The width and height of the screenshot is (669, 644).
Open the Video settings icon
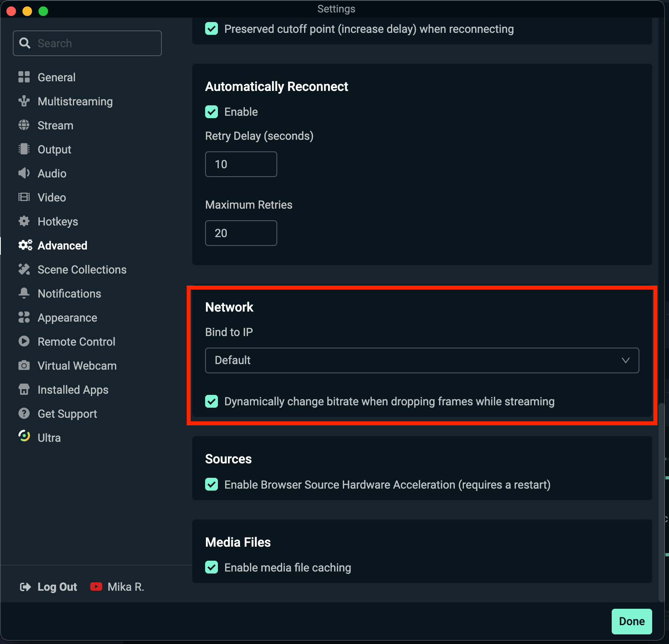pyautogui.click(x=24, y=197)
